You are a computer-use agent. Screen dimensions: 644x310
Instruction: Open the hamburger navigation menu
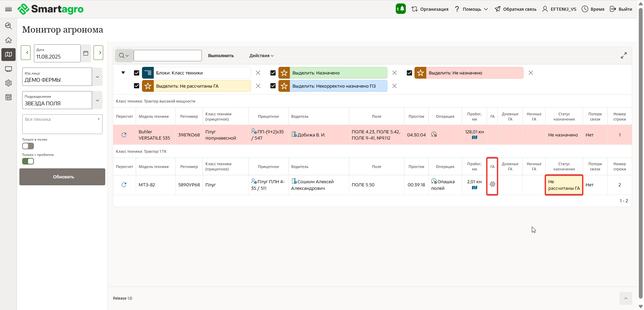point(8,9)
